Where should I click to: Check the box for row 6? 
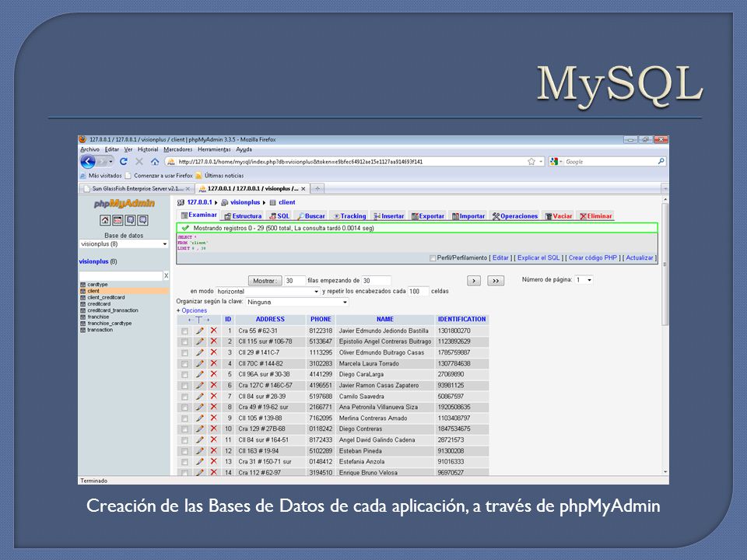pyautogui.click(x=184, y=386)
